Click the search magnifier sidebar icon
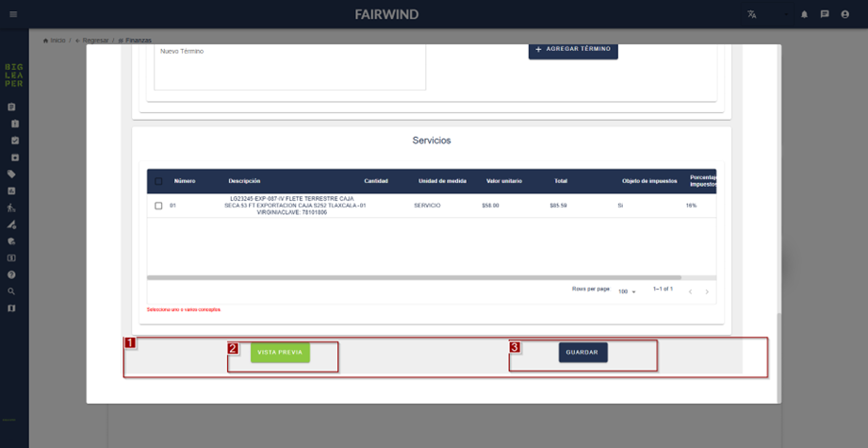 click(x=11, y=291)
